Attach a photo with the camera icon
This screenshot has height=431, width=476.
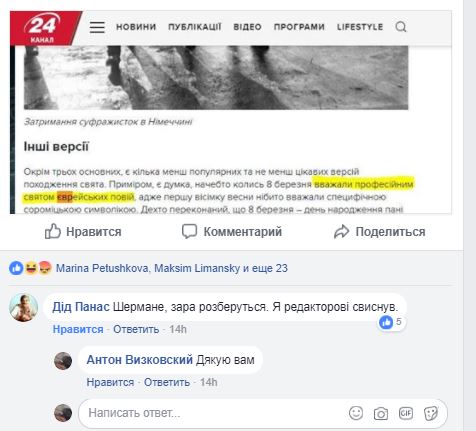(380, 414)
